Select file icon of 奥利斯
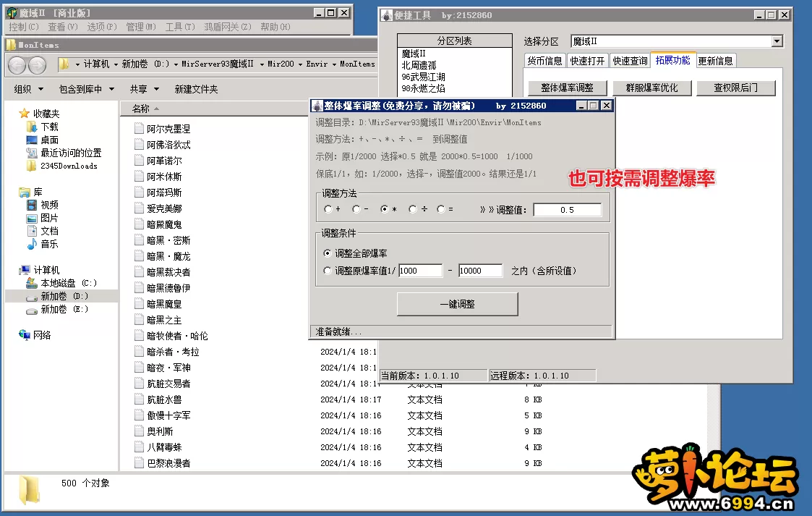812x516 pixels. (x=139, y=431)
